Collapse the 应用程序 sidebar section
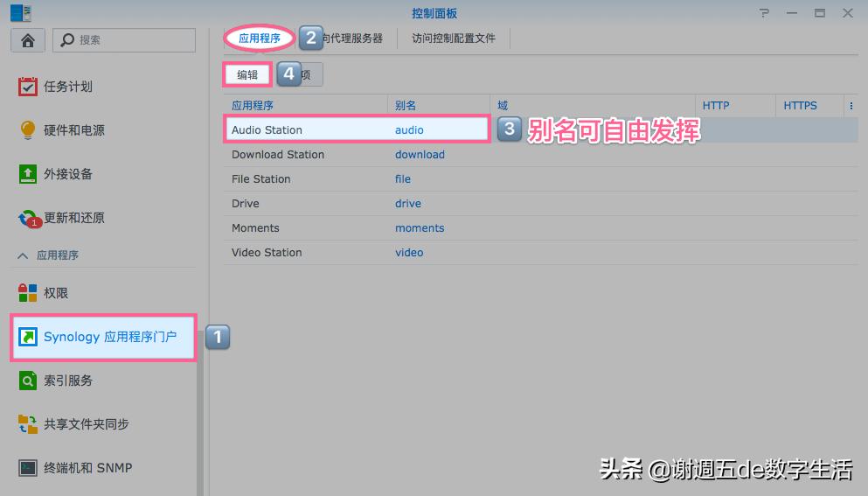This screenshot has width=868, height=496. pyautogui.click(x=23, y=255)
